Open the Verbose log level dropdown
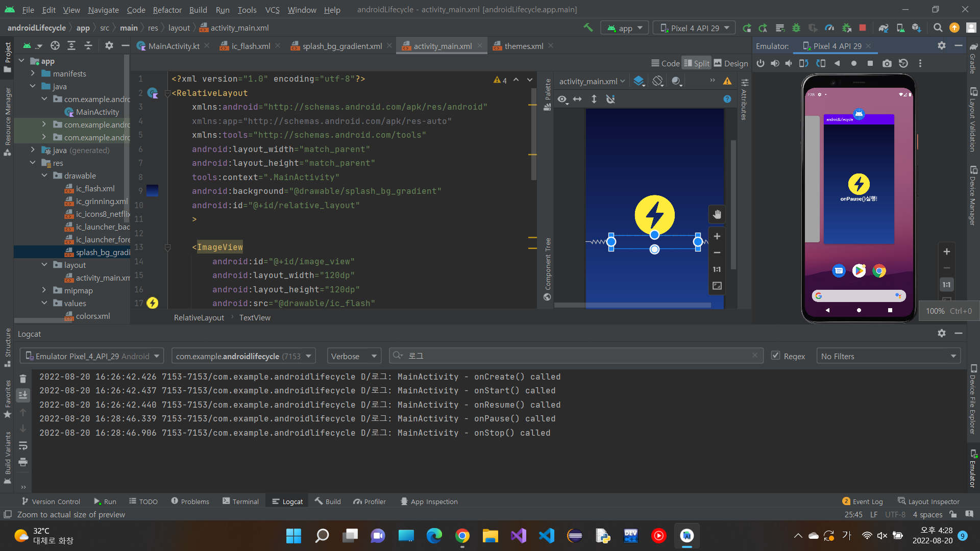The image size is (980, 551). (354, 356)
